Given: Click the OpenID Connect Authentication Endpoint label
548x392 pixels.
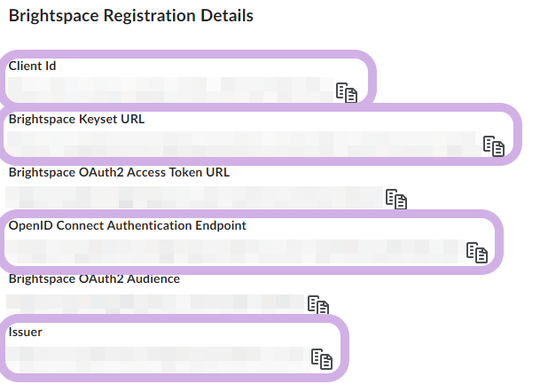Looking at the screenshot, I should [127, 226].
